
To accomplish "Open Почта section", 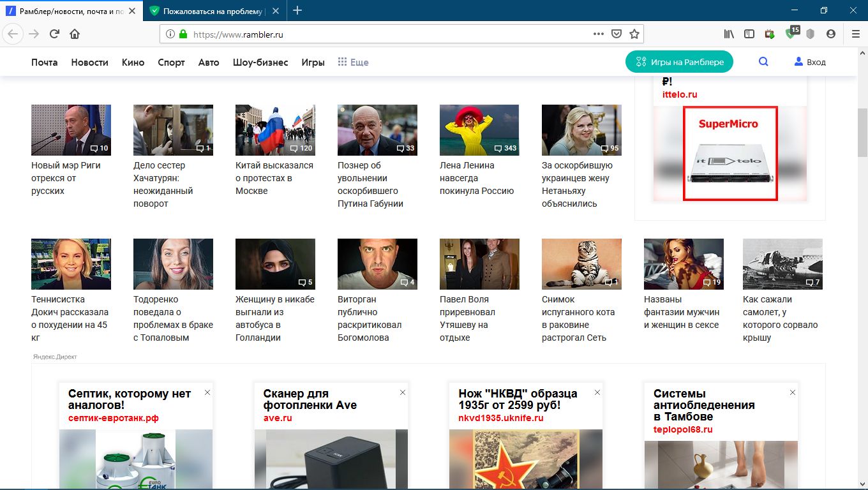I will pyautogui.click(x=45, y=62).
